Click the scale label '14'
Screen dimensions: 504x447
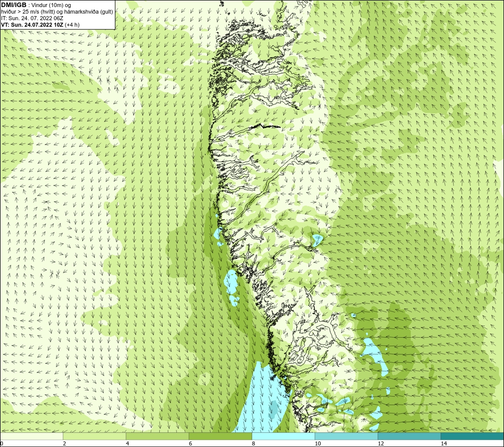point(444,444)
